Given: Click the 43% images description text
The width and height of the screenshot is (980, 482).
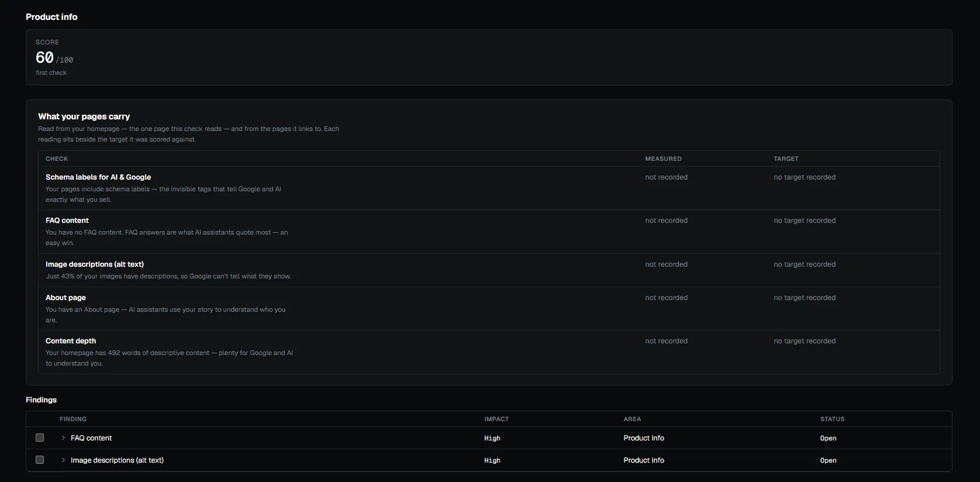Looking at the screenshot, I should point(168,276).
